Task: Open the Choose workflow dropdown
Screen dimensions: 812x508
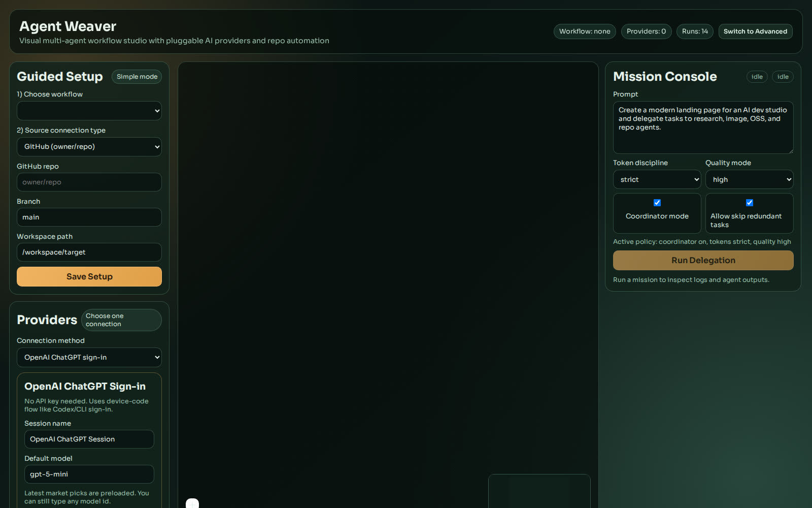Action: (89, 111)
